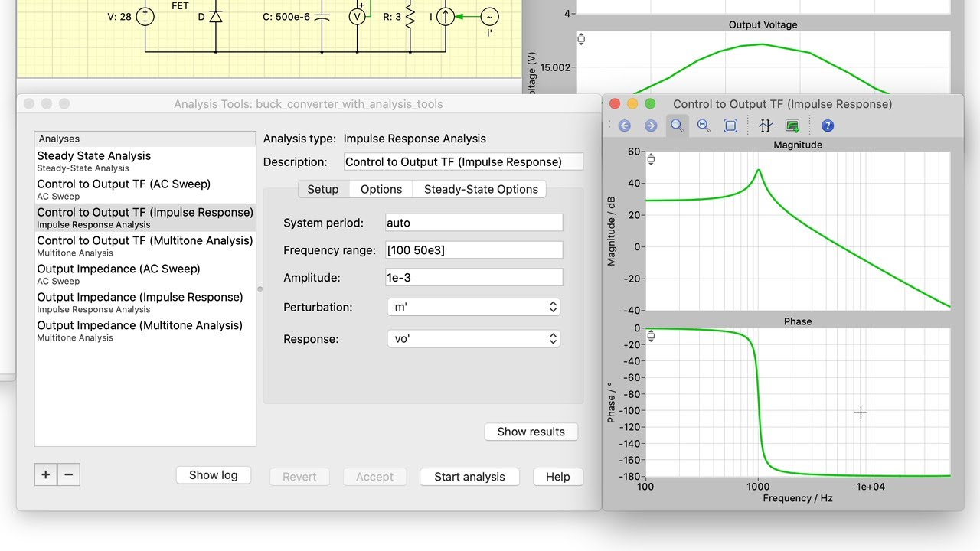The height and width of the screenshot is (551, 980).
Task: Select Output Impedance (Multitone Analysis) entry
Action: (145, 331)
